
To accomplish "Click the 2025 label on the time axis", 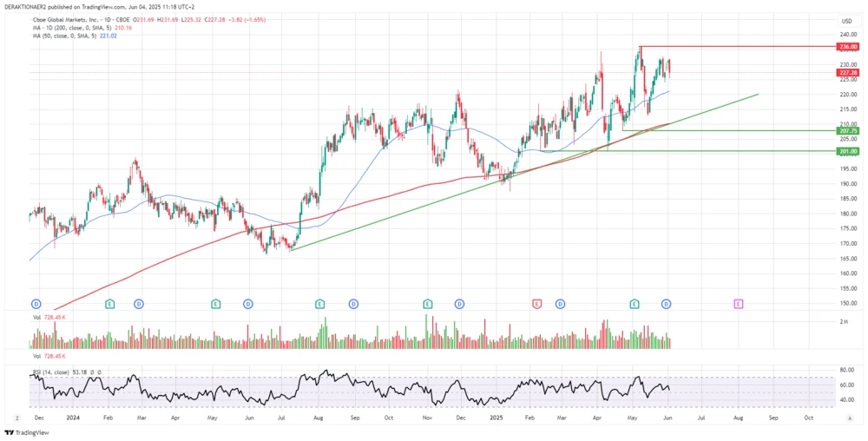I will pos(496,418).
